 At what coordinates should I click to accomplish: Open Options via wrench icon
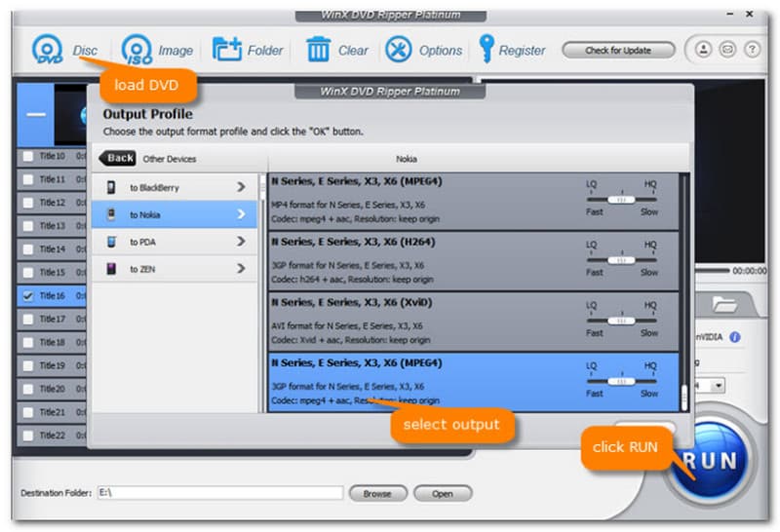click(x=399, y=50)
